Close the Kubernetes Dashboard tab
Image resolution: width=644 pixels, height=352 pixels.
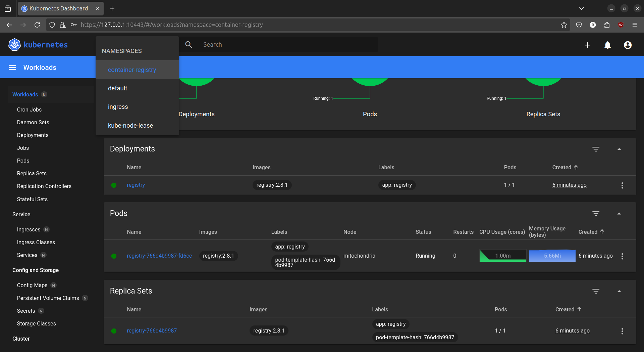coord(98,8)
